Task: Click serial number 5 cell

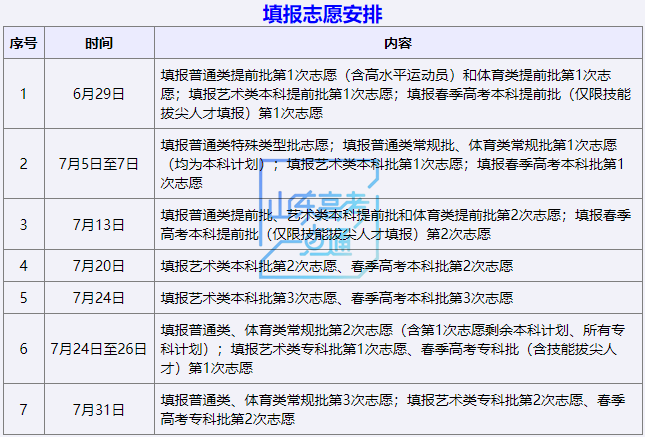Action: point(24,298)
